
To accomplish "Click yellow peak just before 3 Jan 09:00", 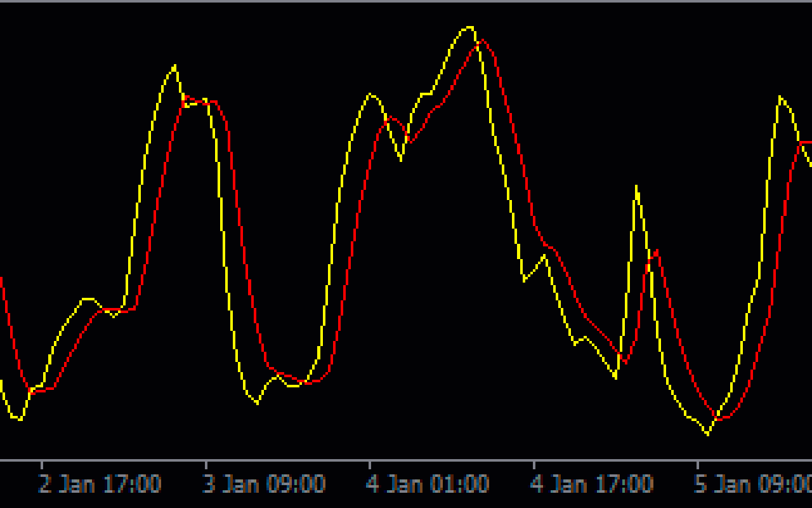I will pos(174,65).
